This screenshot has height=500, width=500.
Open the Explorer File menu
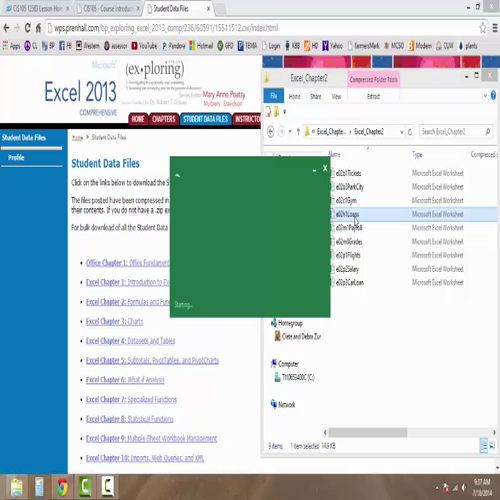point(274,96)
